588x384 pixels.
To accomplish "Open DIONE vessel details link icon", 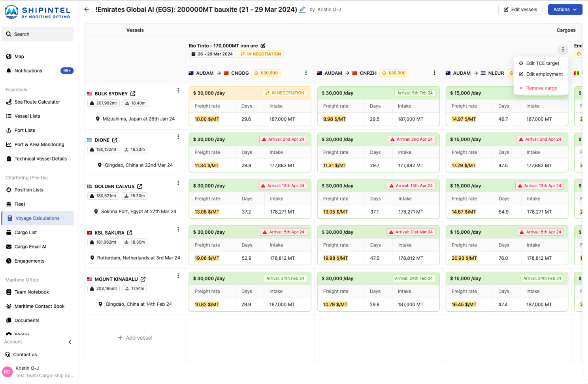I will [x=115, y=140].
